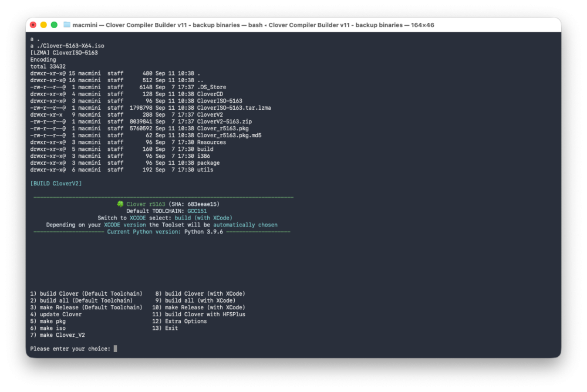Click the directory name 'build' in listing
This screenshot has width=587, height=392.
[205, 149]
